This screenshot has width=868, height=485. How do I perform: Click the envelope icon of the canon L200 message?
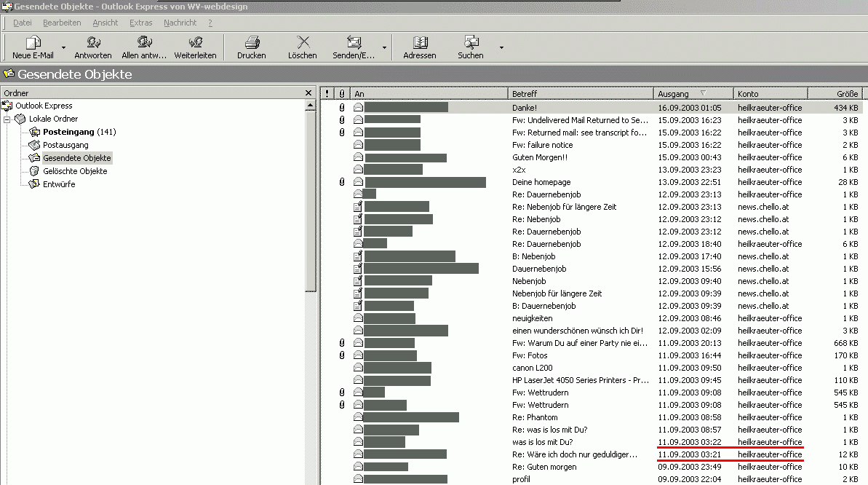[x=358, y=368]
